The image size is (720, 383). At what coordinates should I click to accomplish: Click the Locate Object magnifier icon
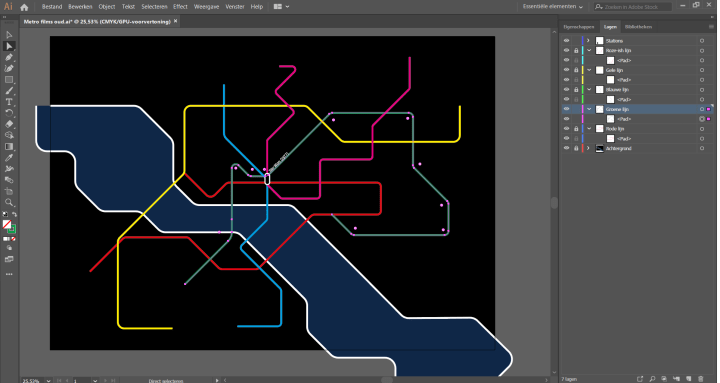click(652, 379)
